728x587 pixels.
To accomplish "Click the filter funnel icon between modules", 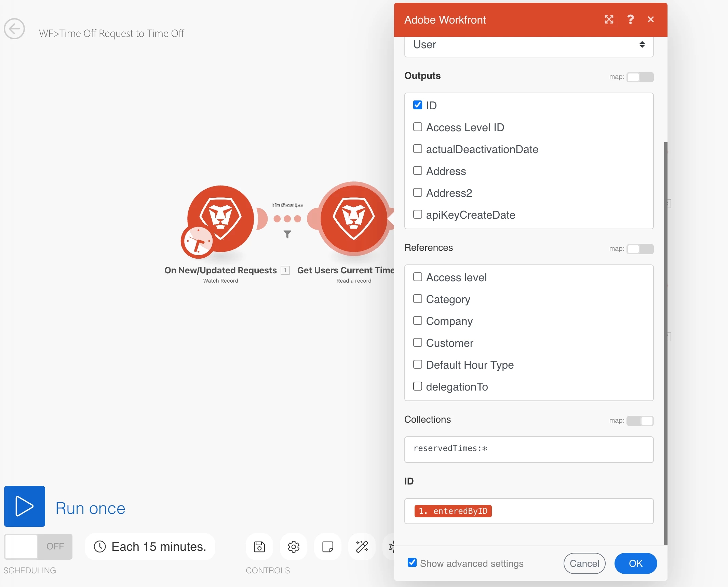I will [x=287, y=234].
